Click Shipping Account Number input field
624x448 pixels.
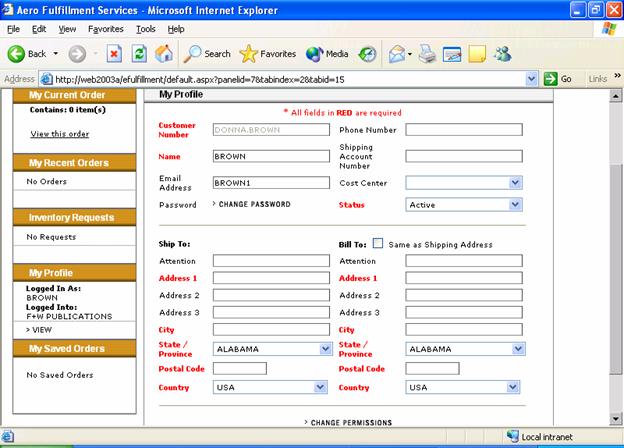click(464, 156)
